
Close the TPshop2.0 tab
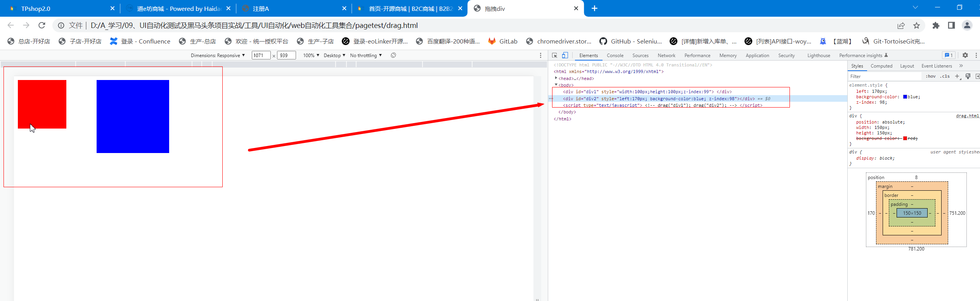[x=113, y=9]
